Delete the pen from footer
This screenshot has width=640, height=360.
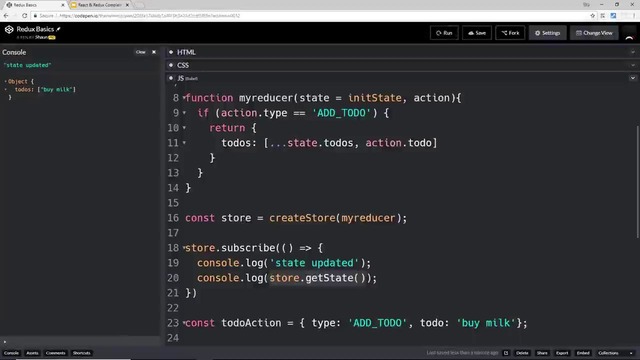(522, 353)
